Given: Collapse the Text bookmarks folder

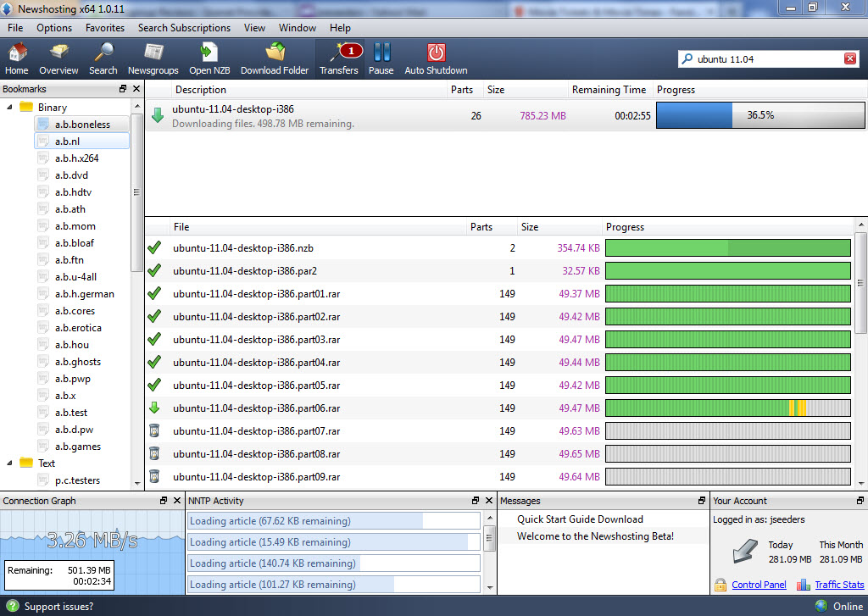Looking at the screenshot, I should (x=10, y=463).
